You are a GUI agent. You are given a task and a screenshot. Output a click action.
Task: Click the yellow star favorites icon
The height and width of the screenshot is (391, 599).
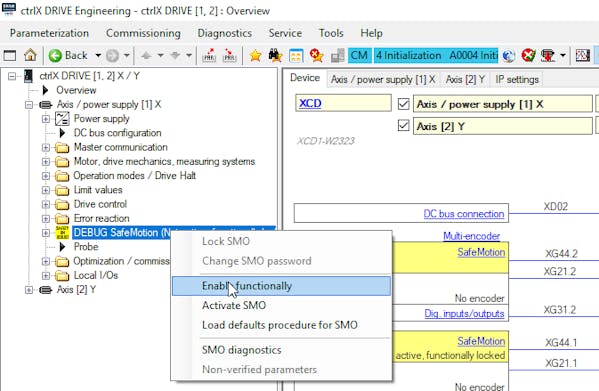[x=255, y=56]
